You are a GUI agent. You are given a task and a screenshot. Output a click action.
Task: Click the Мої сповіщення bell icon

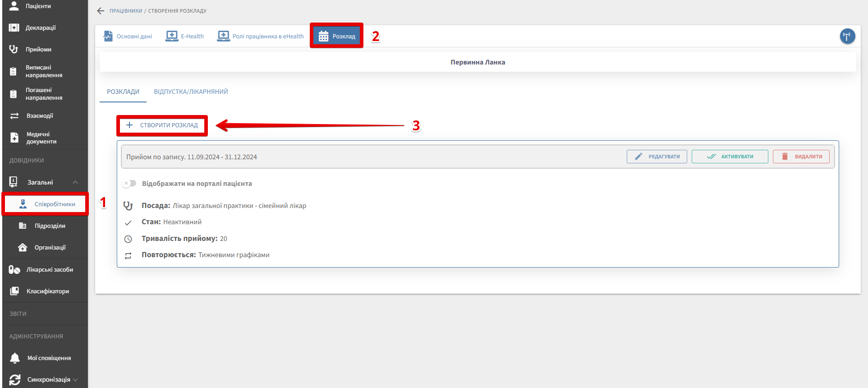click(x=15, y=358)
